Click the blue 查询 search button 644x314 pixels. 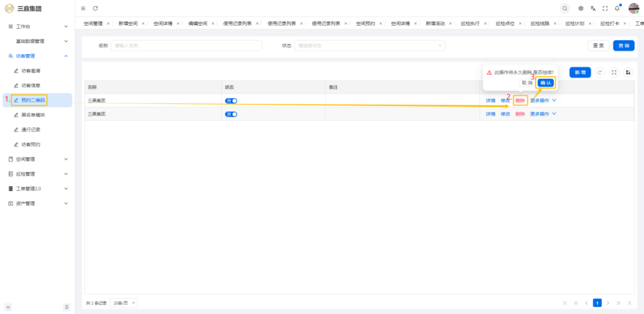point(623,46)
